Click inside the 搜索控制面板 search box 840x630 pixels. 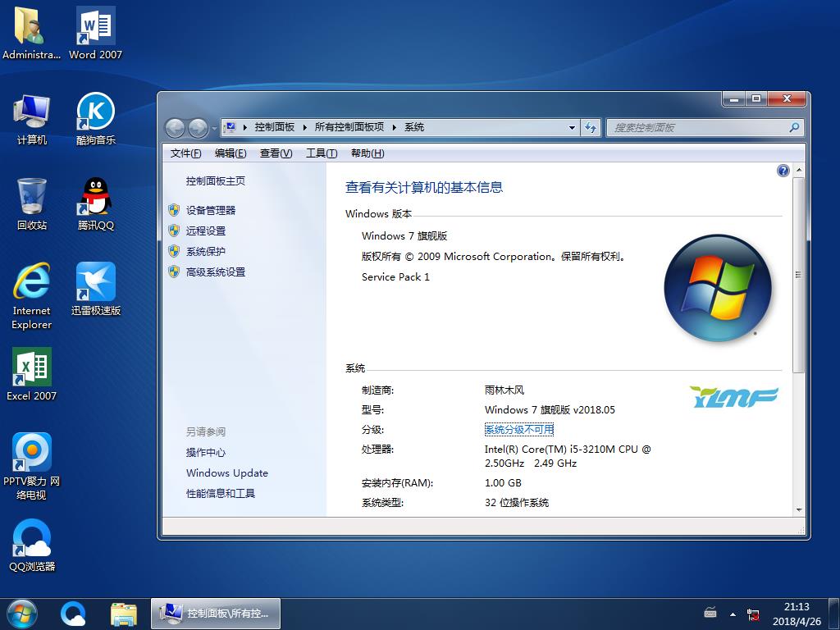tap(701, 127)
